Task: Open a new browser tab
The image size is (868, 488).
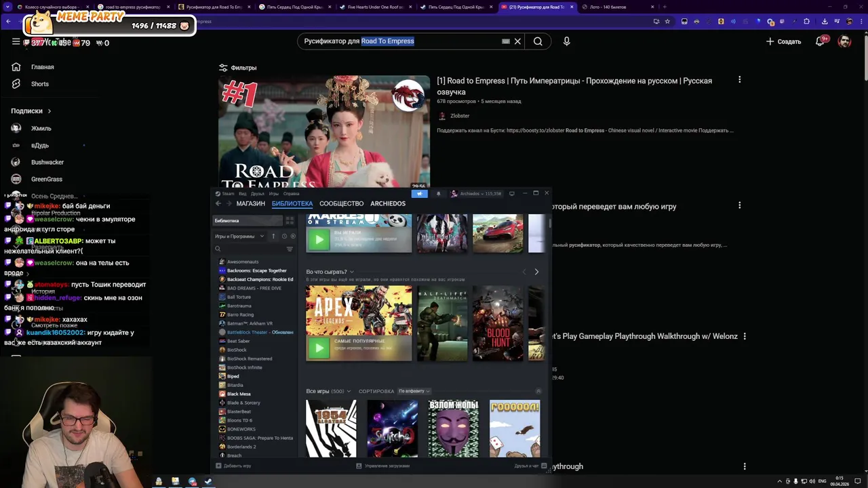Action: 665,7
